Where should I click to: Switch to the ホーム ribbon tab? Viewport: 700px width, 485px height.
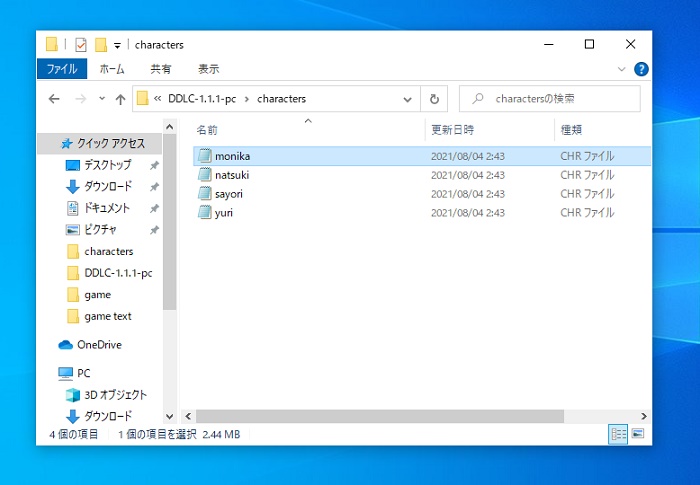[x=112, y=69]
